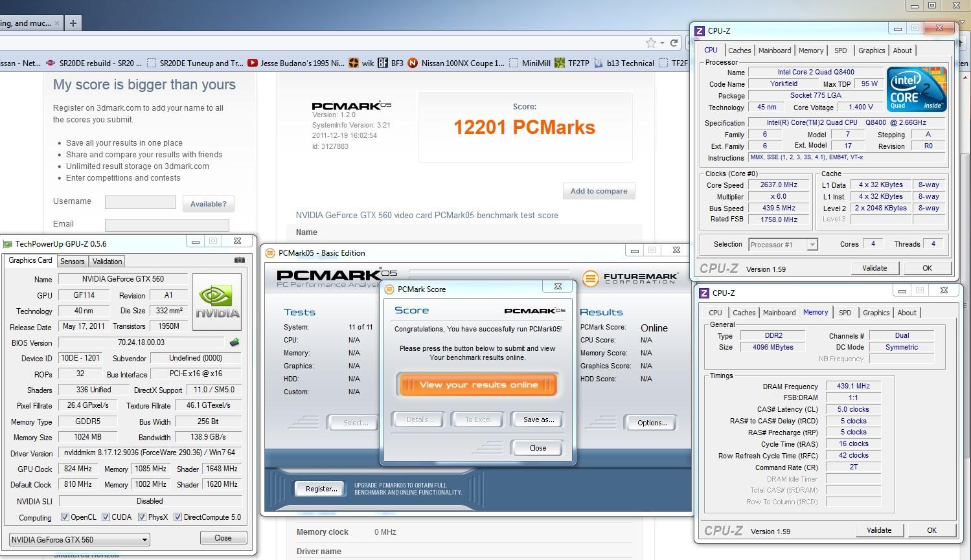
Task: Click the Options... button in PCMark05
Action: 652,423
